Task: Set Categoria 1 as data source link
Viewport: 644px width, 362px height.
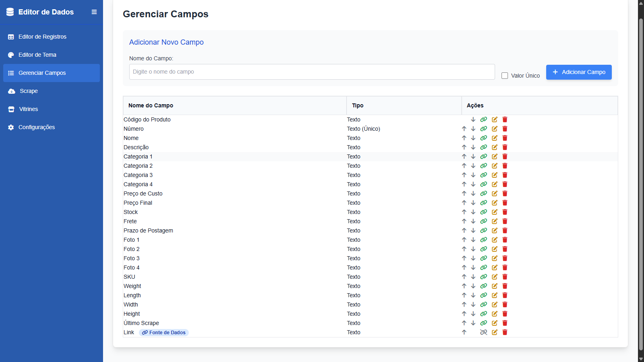Action: tap(483, 156)
